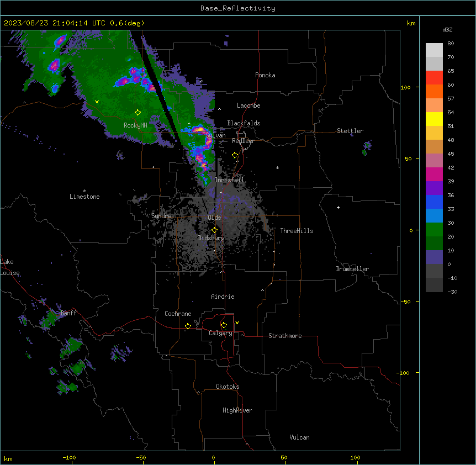476x465 pixels.
Task: Click the yellow V marker northwest of RockyMH
Action: [97, 102]
